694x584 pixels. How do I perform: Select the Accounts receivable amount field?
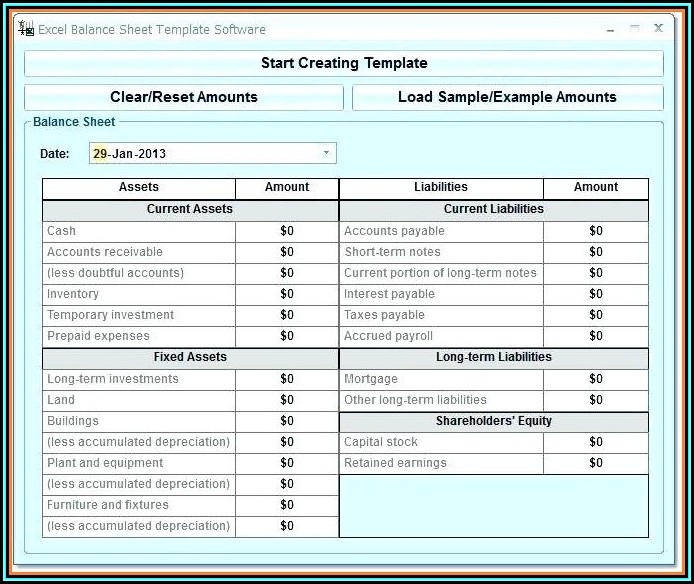(x=287, y=252)
